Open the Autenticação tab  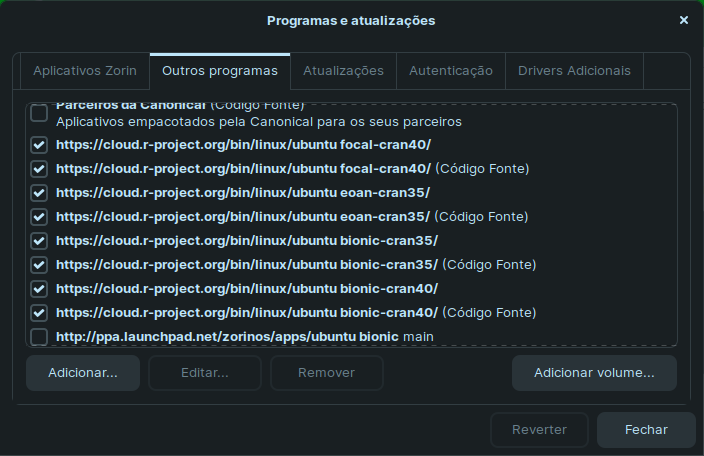point(451,71)
